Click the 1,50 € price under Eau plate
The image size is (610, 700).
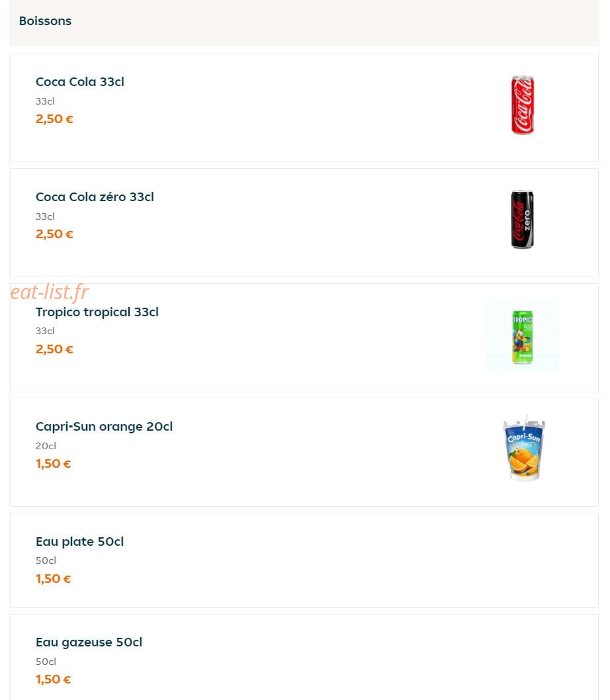tap(53, 579)
